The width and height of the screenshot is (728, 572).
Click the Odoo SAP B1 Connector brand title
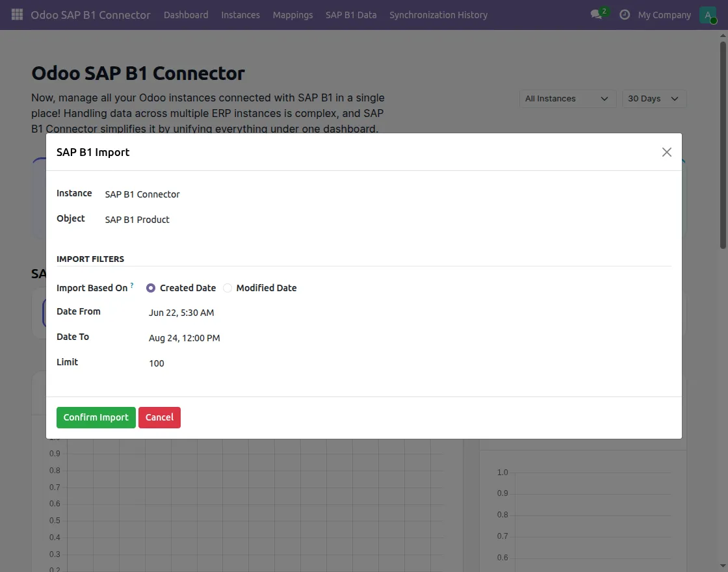pyautogui.click(x=90, y=15)
